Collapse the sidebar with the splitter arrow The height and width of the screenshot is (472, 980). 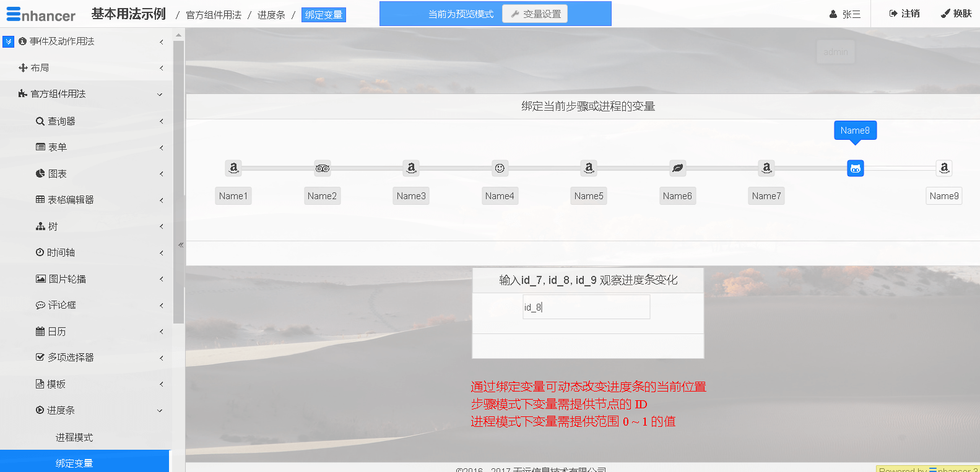[x=181, y=245]
